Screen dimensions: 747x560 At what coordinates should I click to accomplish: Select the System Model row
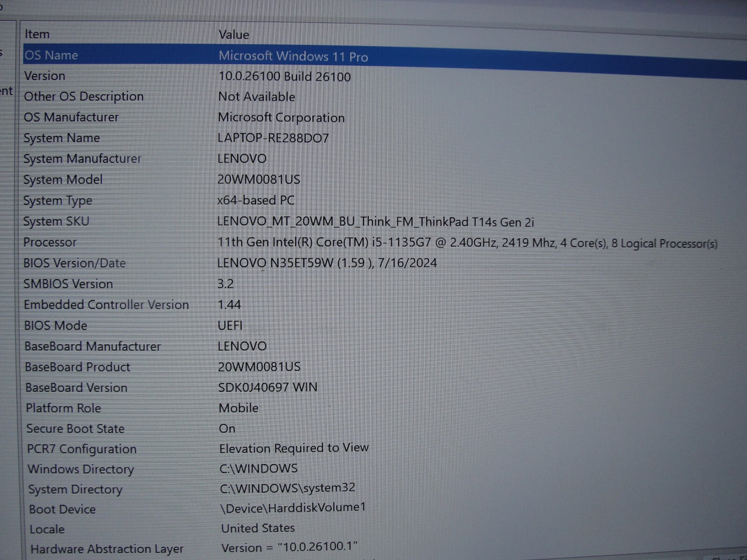63,180
